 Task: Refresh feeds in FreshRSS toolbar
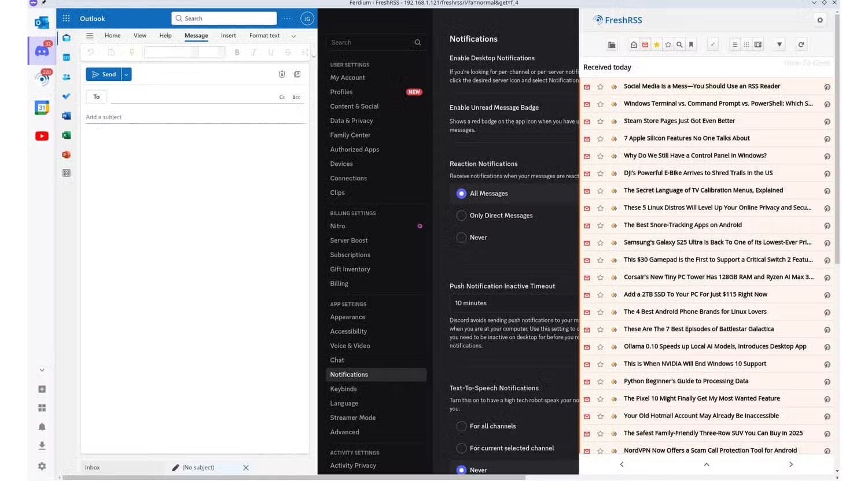[801, 45]
